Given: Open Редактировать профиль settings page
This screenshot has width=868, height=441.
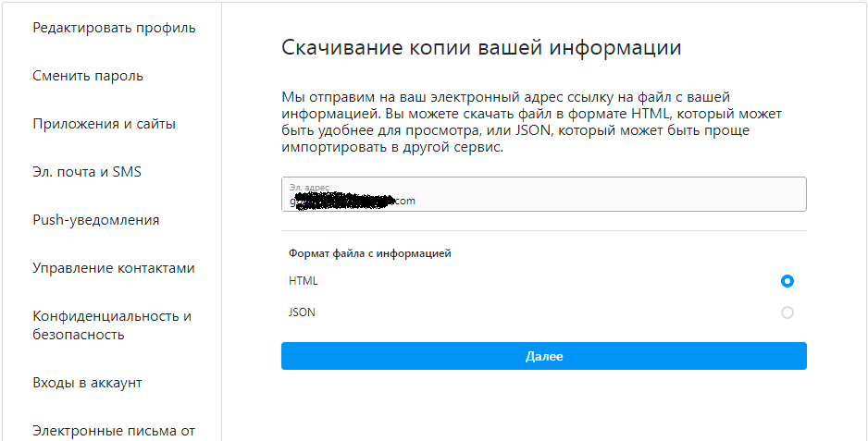Looking at the screenshot, I should [114, 28].
